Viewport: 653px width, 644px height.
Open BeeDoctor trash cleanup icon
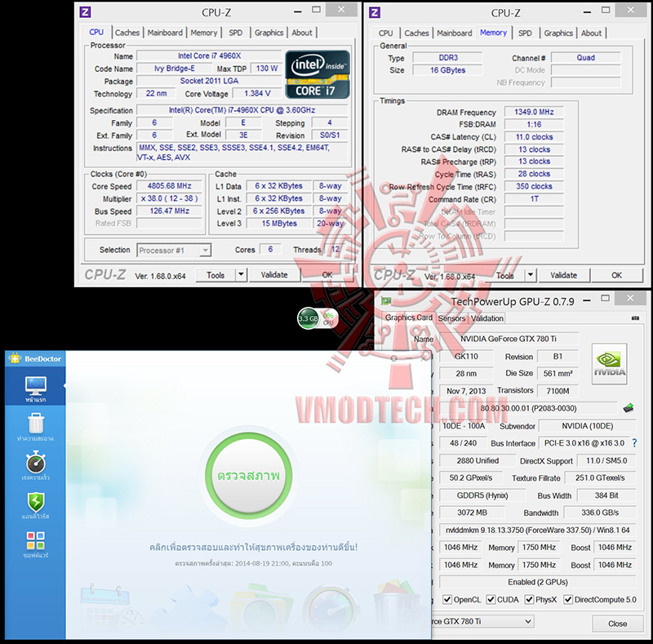click(36, 424)
